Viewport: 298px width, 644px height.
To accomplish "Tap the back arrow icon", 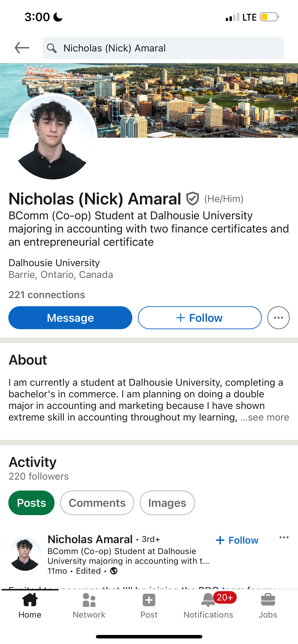I will pos(22,48).
